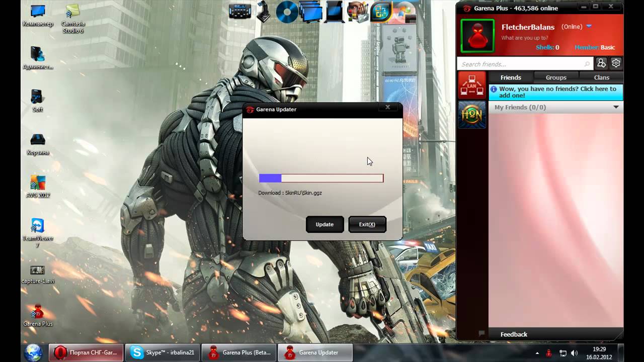Click the control panel gadget icon in the top dock

240,11
